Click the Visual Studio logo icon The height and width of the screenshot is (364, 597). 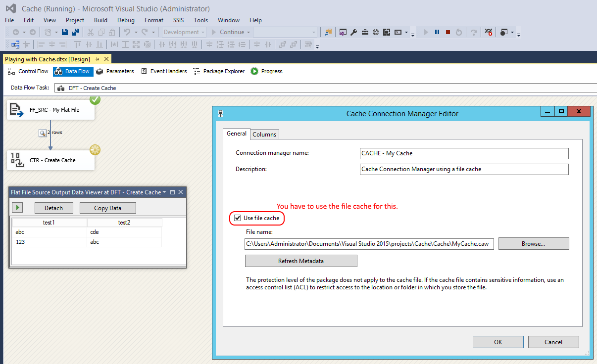point(11,9)
